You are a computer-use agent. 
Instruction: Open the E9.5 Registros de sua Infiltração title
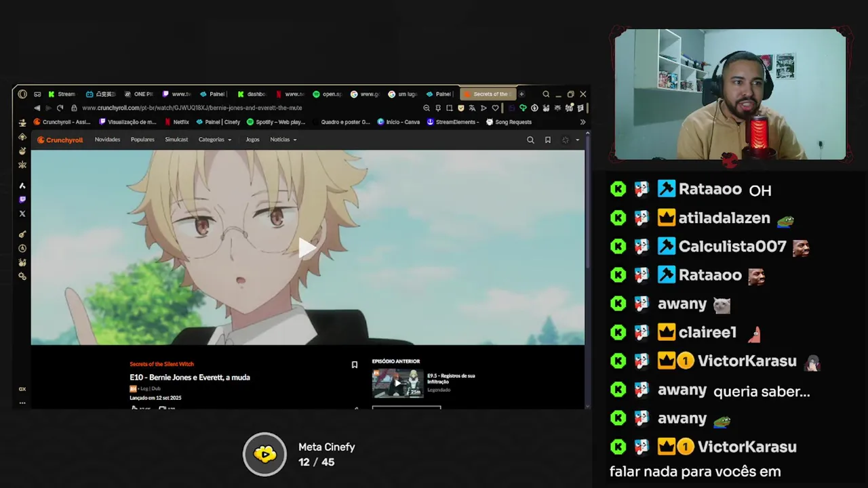click(x=451, y=378)
